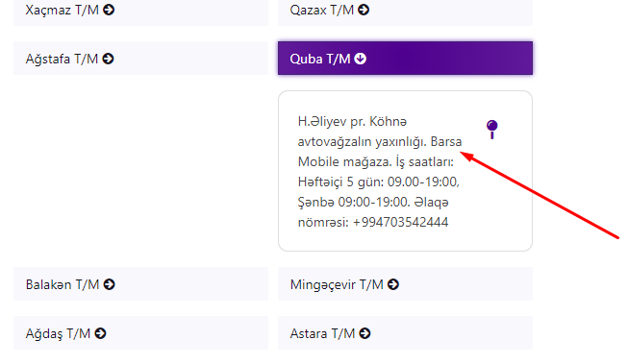Expand the Xaçmaz T/M row
628x364 pixels.
click(x=140, y=11)
